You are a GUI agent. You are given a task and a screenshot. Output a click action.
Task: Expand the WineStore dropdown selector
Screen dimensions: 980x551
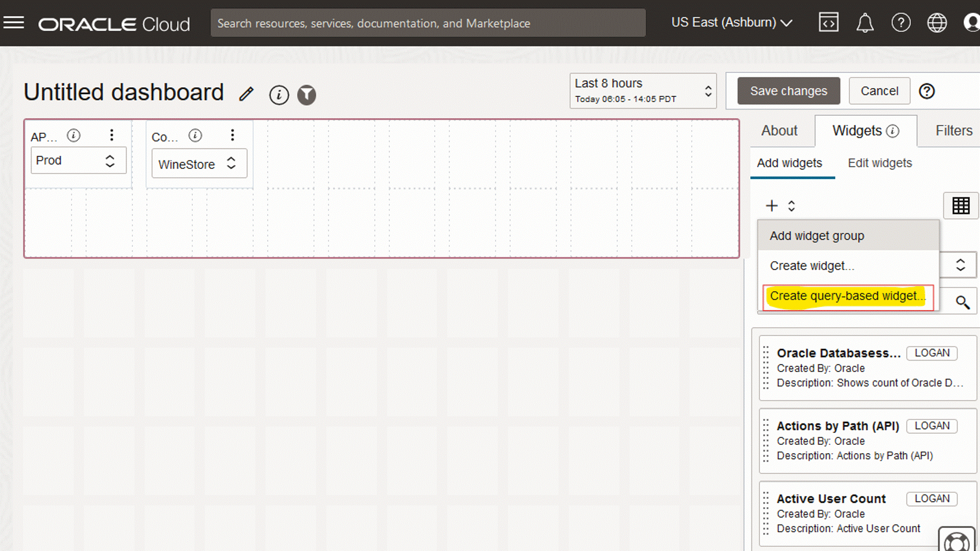199,164
